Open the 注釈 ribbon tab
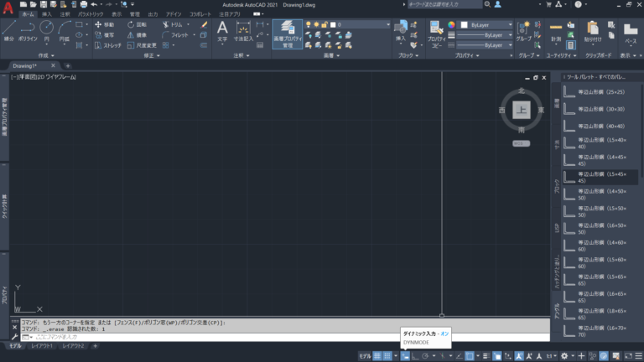The width and height of the screenshot is (644, 362). pos(65,14)
